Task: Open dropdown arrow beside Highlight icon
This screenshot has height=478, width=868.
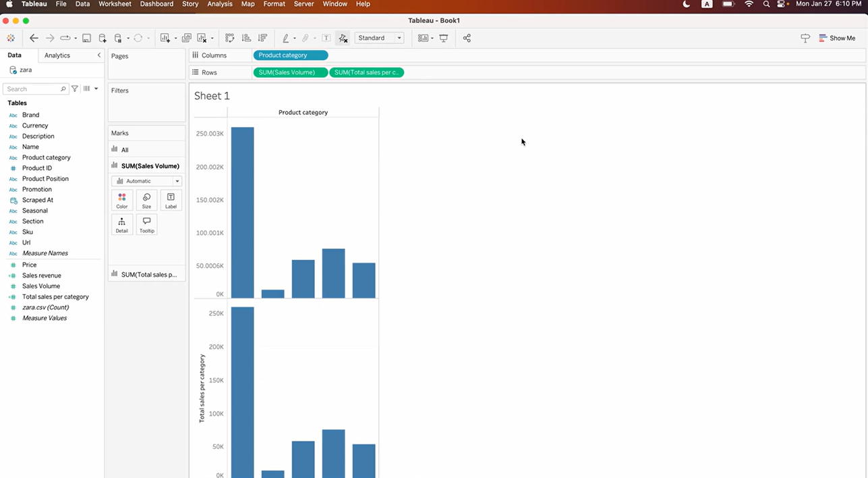Action: [x=294, y=38]
